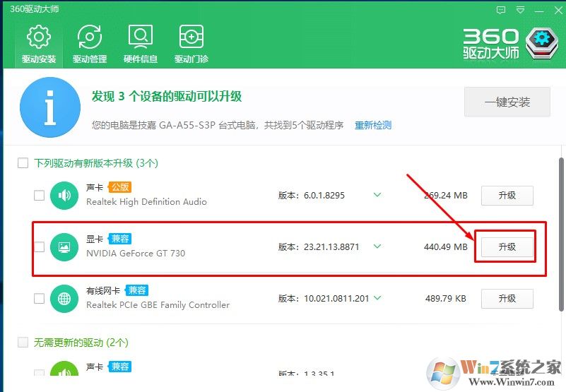Image resolution: width=566 pixels, height=392 pixels.
Task: Open the 驱动门诊 first-aid icon tab
Action: tap(191, 44)
